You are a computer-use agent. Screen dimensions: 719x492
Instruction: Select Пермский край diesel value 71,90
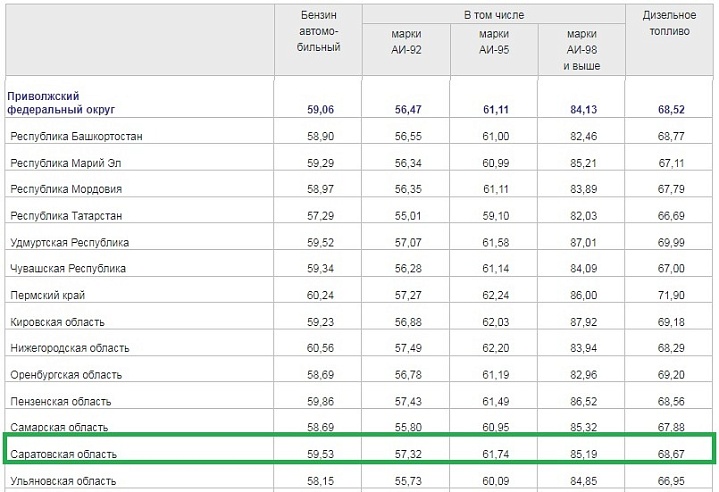(670, 295)
